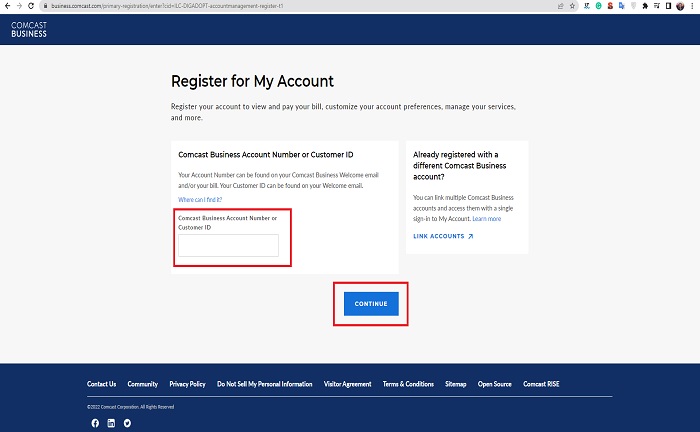Click the 'Learn more' link
700x432 pixels.
(x=487, y=219)
